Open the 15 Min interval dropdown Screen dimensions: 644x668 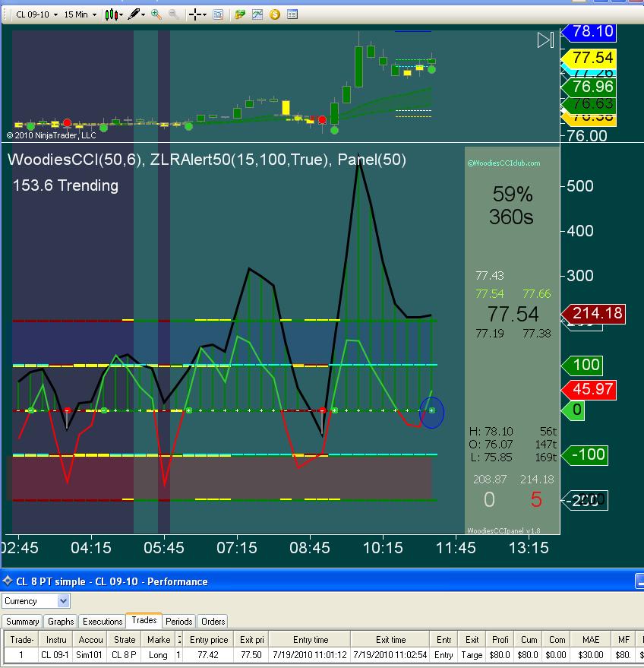[80, 14]
